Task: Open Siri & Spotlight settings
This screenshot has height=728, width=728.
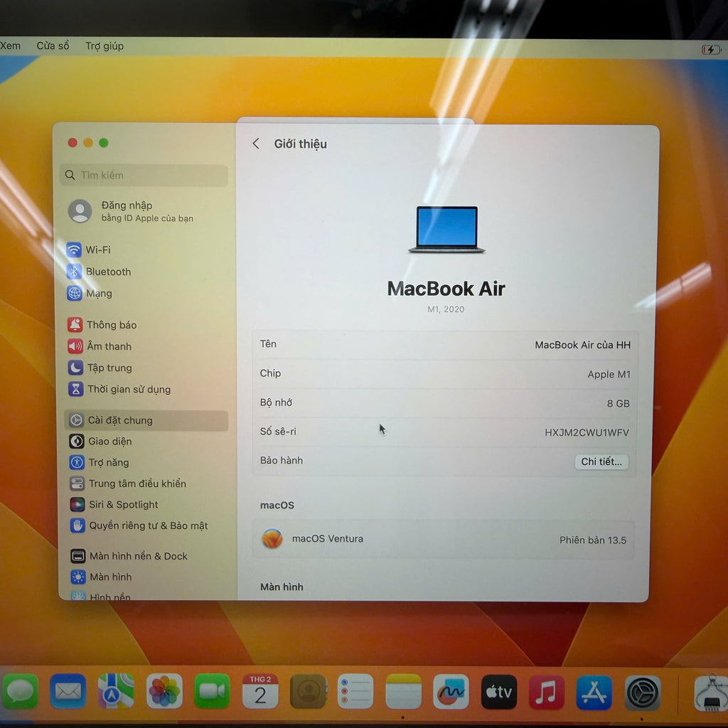Action: pos(122,505)
